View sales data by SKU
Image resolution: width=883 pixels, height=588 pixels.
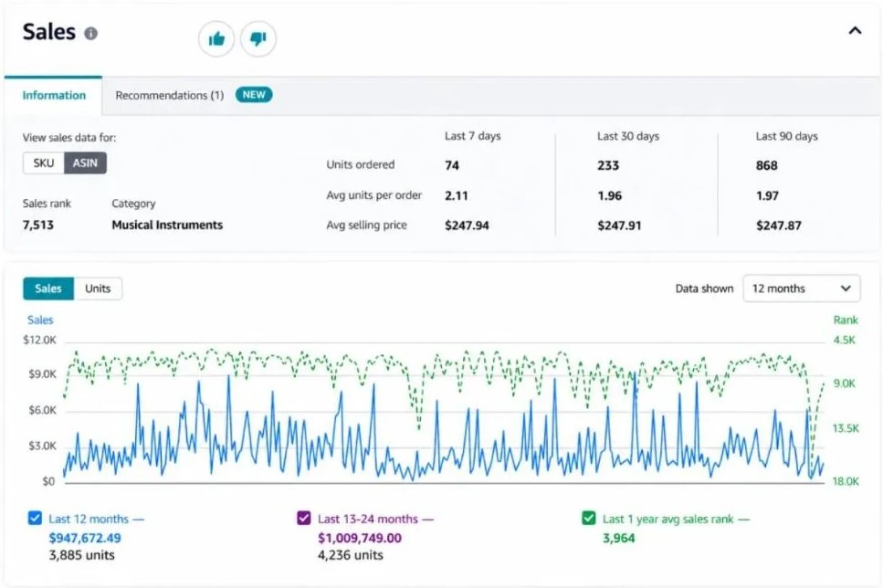[x=43, y=163]
